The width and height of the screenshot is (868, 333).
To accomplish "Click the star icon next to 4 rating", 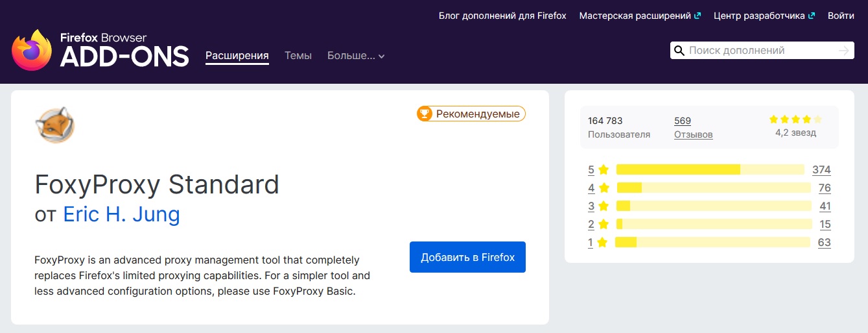I will [604, 188].
